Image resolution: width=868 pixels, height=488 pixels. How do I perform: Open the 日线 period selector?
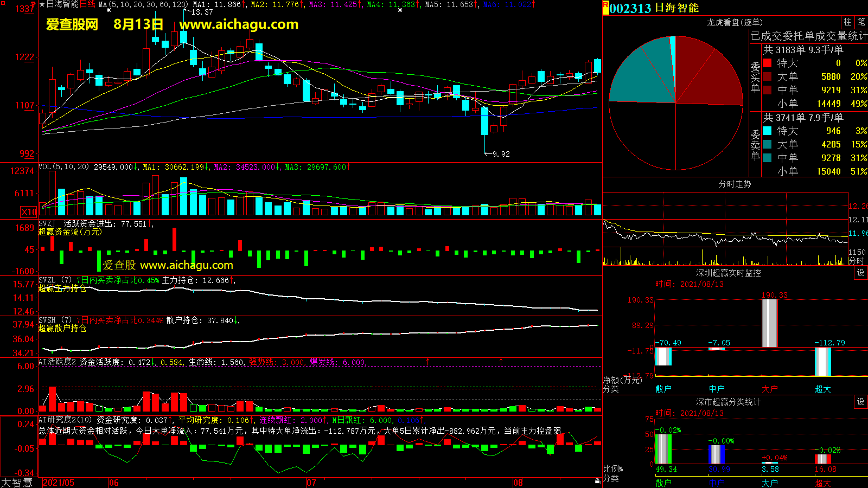pos(87,4)
